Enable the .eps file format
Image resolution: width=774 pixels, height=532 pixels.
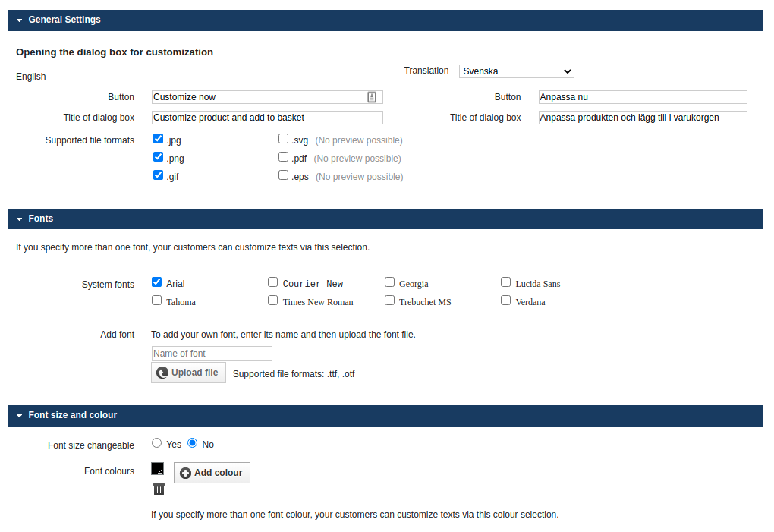283,175
